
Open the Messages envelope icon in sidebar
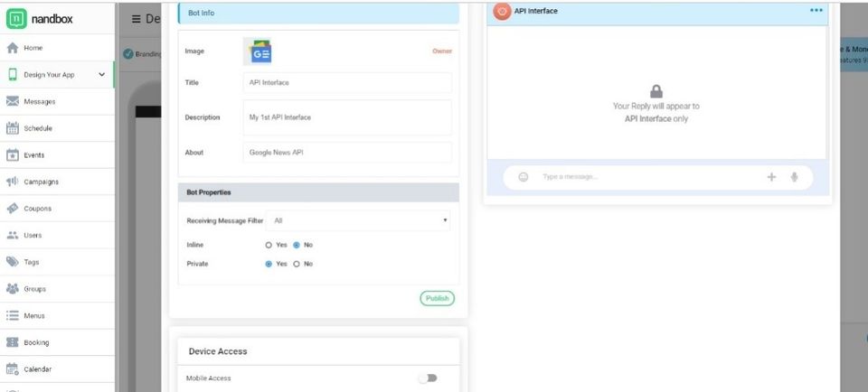click(12, 101)
